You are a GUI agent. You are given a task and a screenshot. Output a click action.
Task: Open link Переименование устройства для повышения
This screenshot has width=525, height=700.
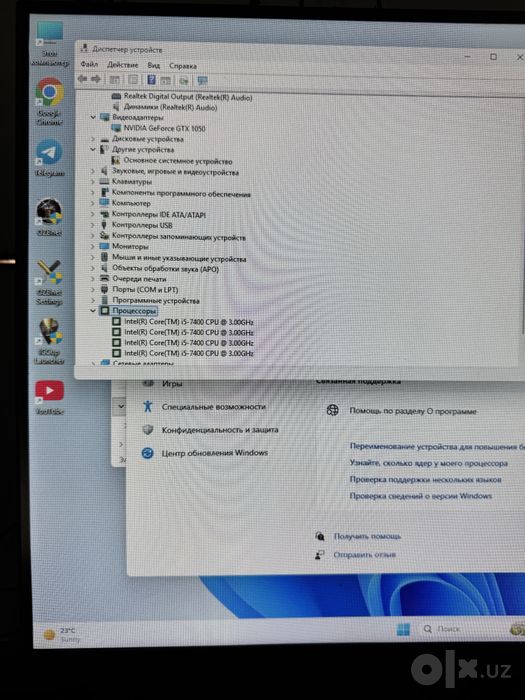(x=437, y=446)
